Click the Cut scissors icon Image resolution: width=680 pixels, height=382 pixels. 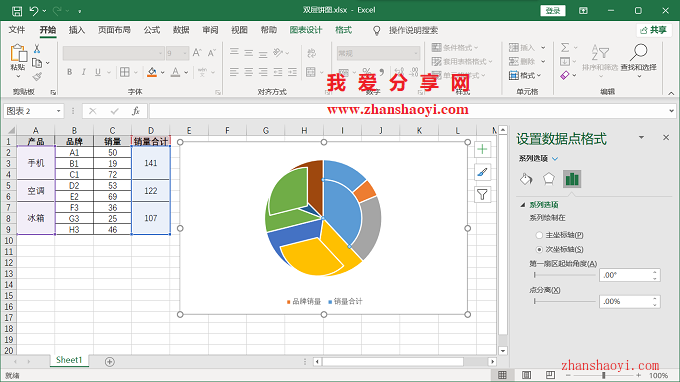(x=37, y=49)
